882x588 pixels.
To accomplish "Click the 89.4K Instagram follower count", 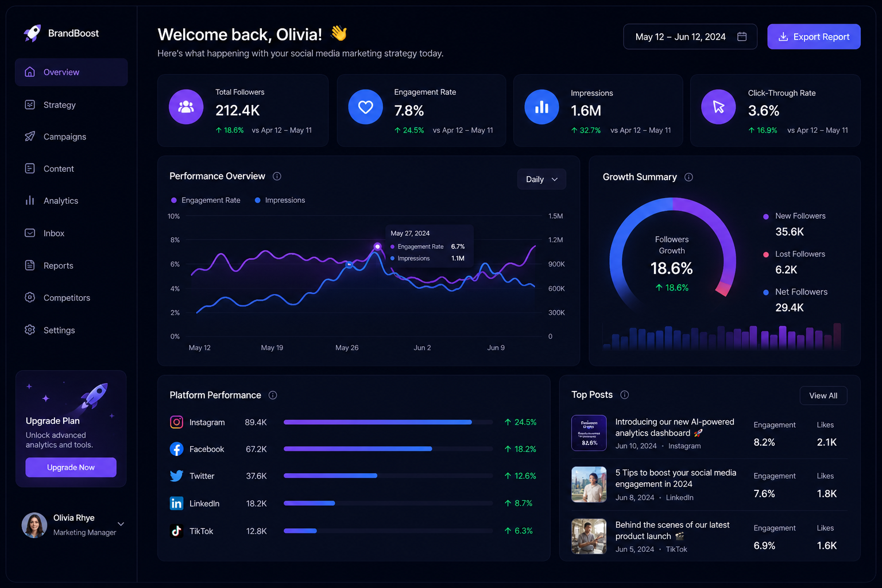I will click(256, 423).
